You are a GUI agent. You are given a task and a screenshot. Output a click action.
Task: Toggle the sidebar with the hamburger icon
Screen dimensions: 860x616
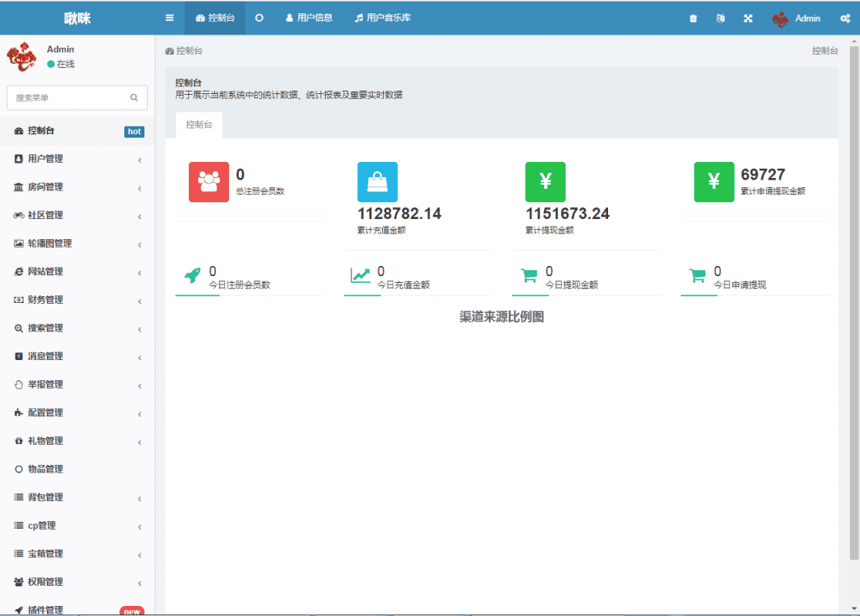tap(169, 17)
